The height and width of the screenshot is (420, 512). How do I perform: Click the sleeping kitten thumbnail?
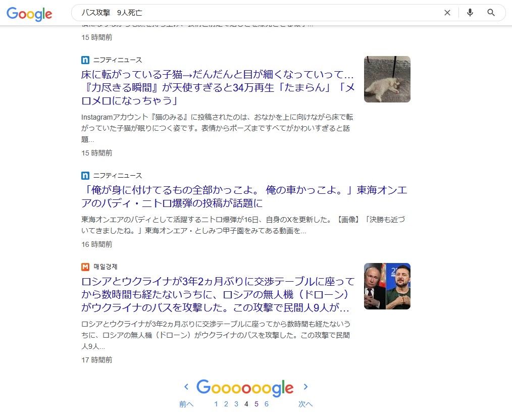pyautogui.click(x=387, y=79)
